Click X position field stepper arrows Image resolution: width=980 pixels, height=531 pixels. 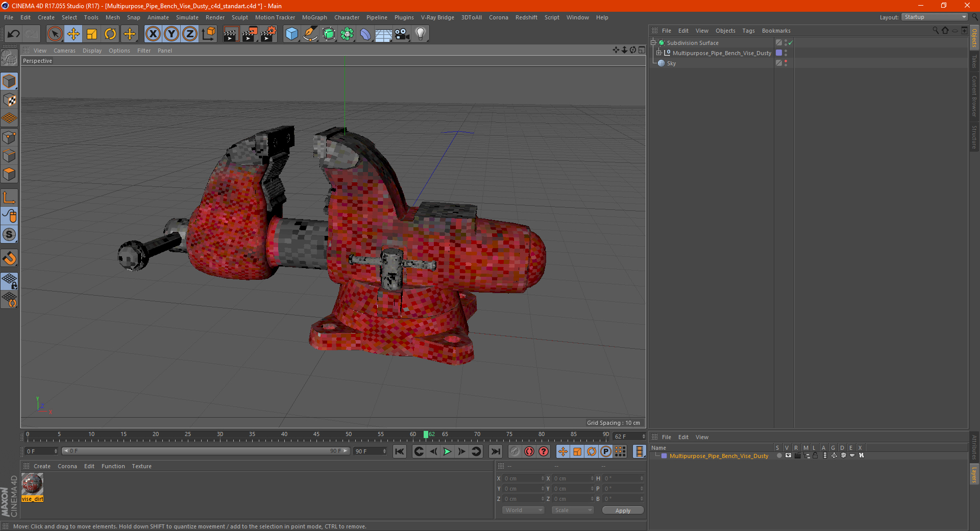[x=543, y=478]
